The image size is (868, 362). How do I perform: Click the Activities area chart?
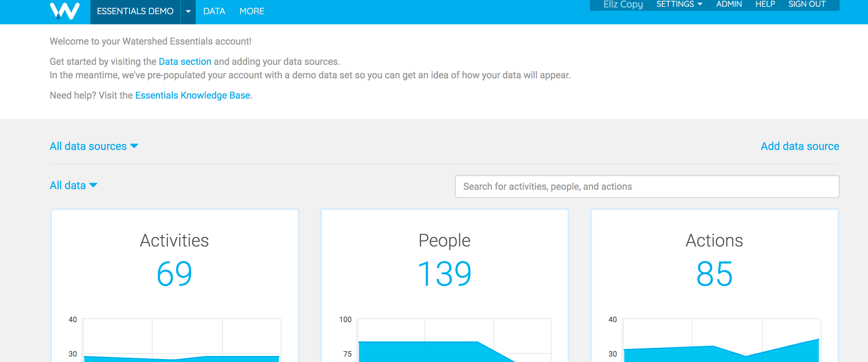pyautogui.click(x=182, y=340)
